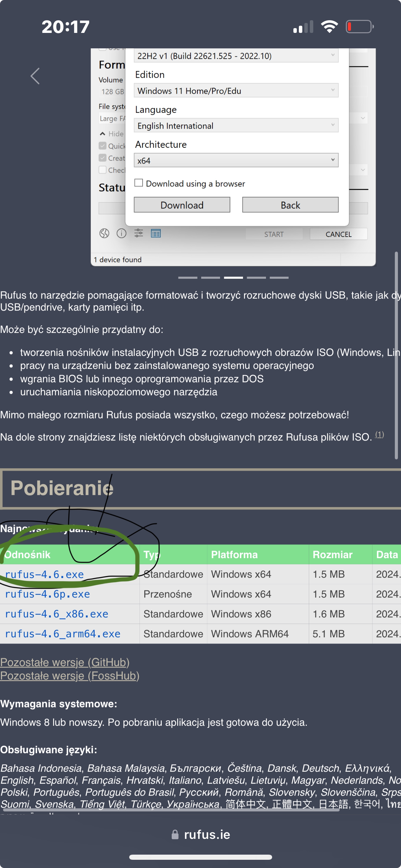Click the Pobieranie section heading
Image resolution: width=401 pixels, height=868 pixels.
pos(62,488)
